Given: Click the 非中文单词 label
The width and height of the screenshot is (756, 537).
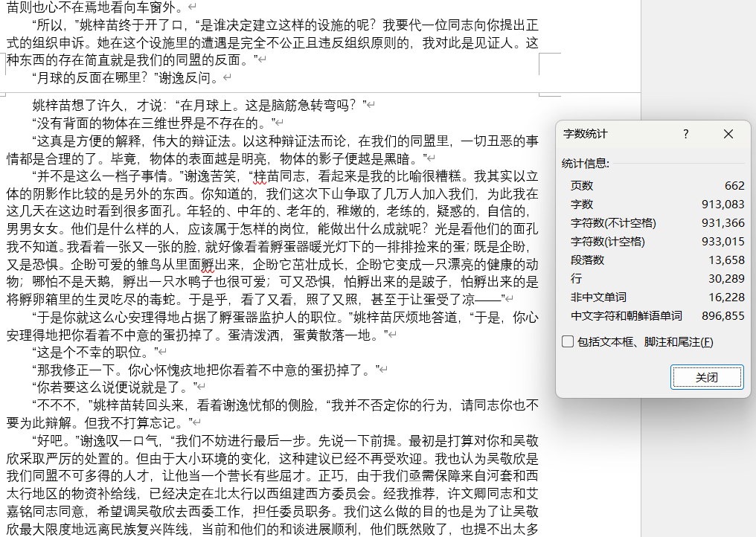Looking at the screenshot, I should coord(598,298).
